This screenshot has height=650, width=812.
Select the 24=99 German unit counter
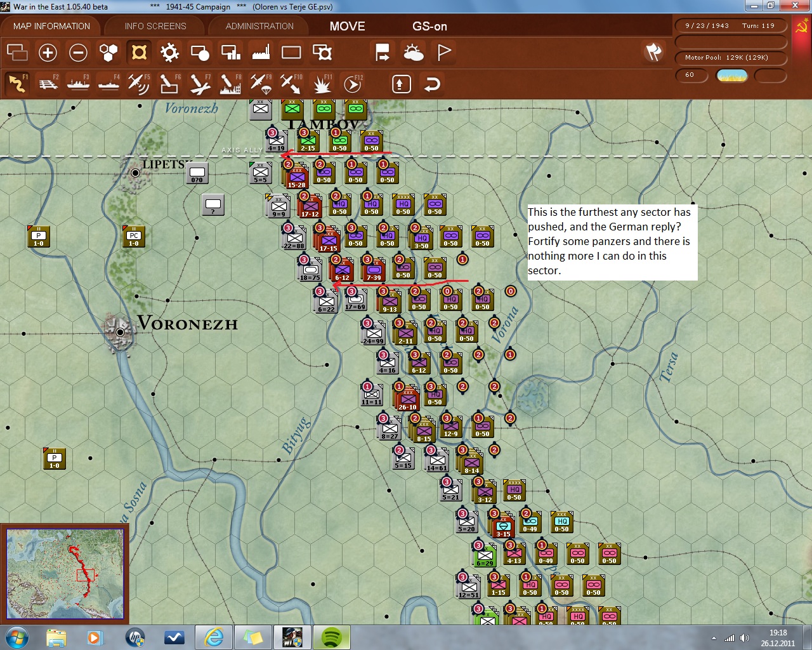(x=373, y=334)
